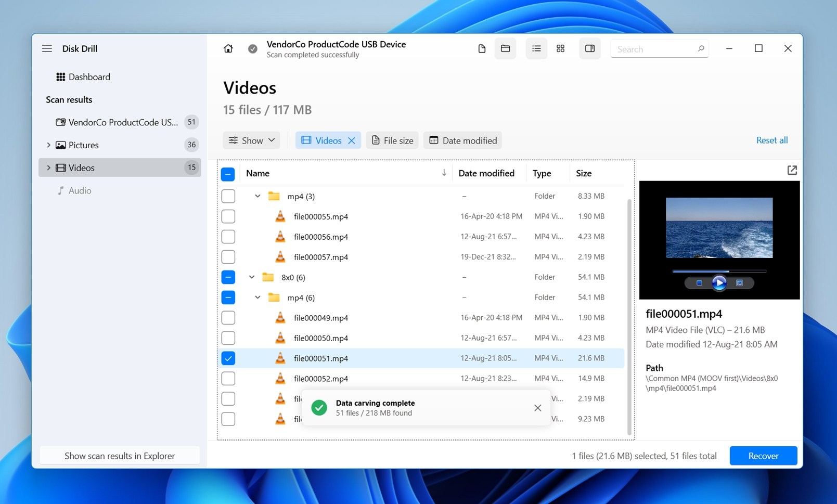837x504 pixels.
Task: Click the Recover button
Action: click(763, 456)
